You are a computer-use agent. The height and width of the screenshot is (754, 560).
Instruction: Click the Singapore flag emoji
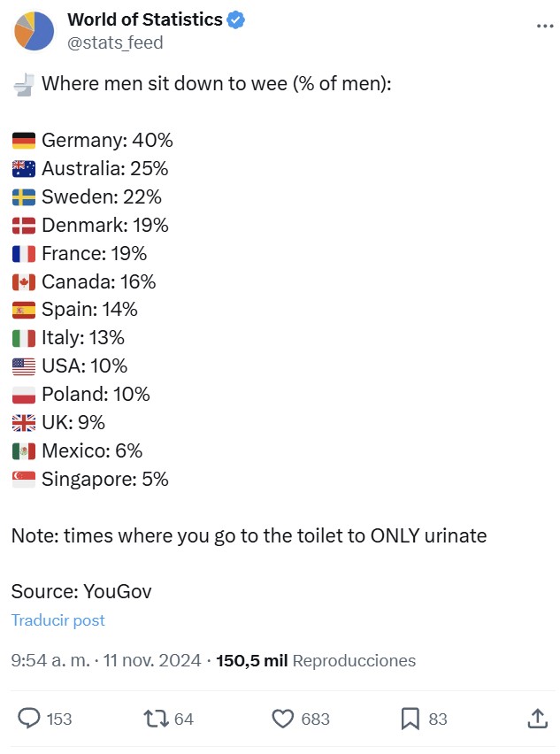[x=22, y=479]
